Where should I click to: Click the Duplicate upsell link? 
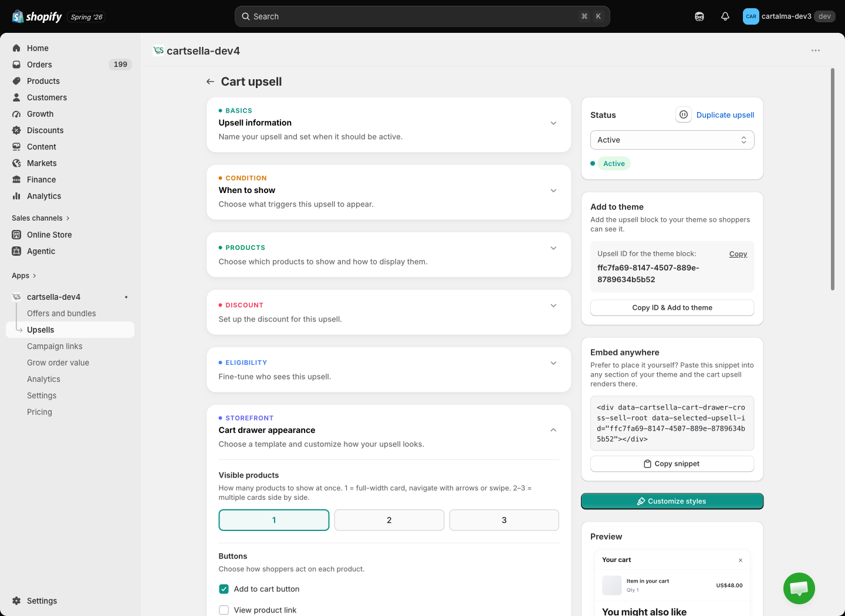[x=725, y=115]
